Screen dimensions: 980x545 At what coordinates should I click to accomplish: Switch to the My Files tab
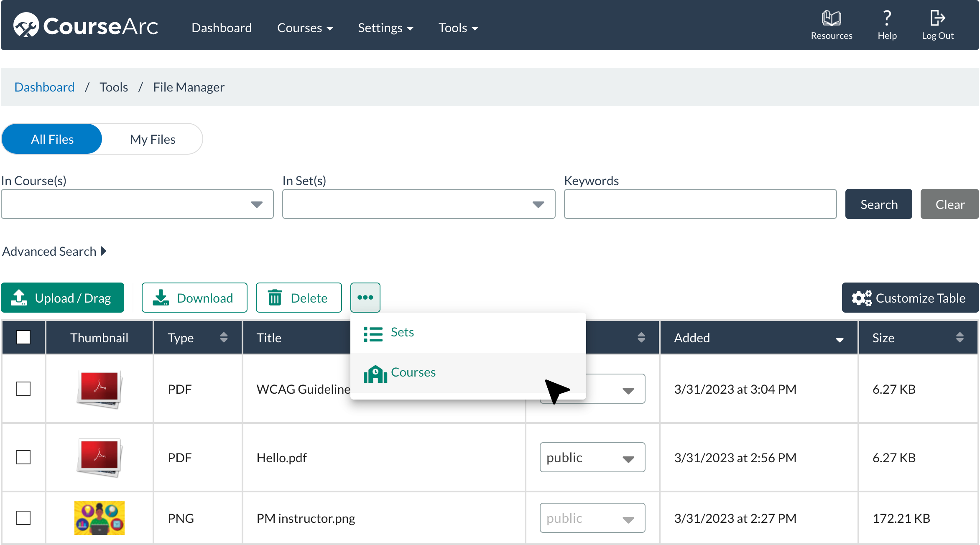tap(153, 139)
